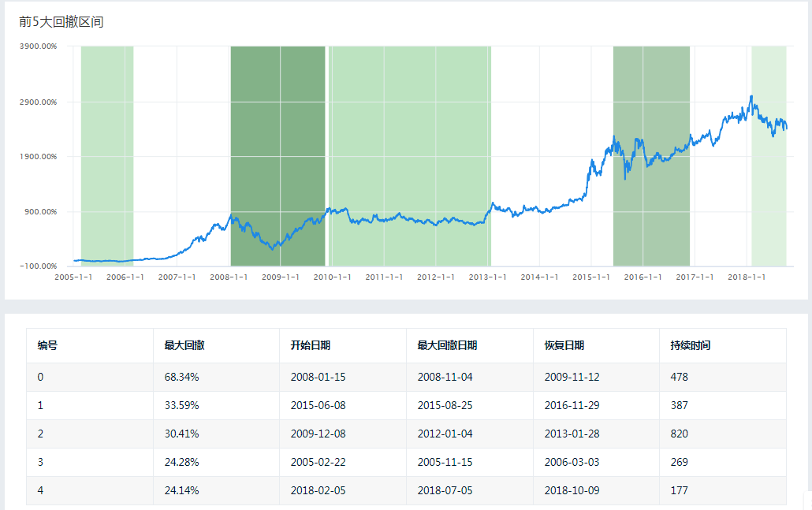Click the 2013-1-1 x-axis label

487,277
